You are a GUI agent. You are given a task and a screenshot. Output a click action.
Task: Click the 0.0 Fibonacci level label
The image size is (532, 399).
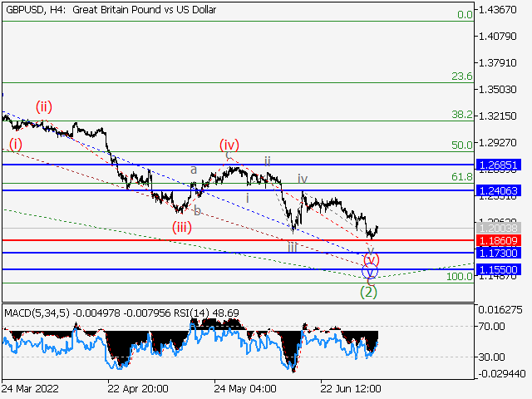click(x=465, y=15)
